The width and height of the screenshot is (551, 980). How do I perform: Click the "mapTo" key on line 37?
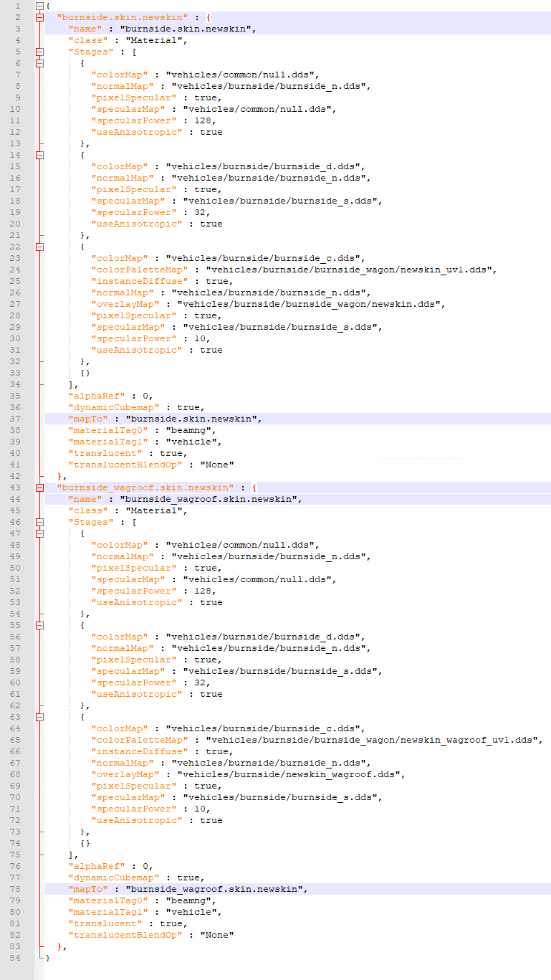89,419
